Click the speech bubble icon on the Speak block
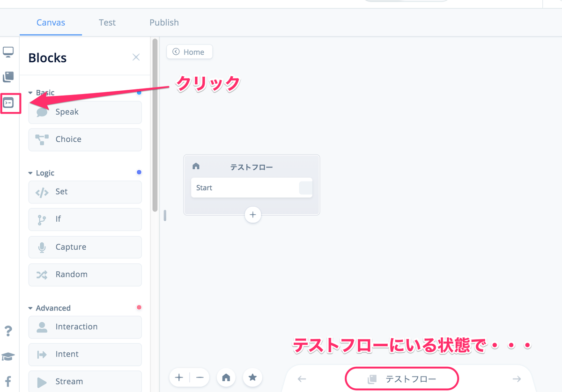The width and height of the screenshot is (562, 392). click(x=41, y=112)
